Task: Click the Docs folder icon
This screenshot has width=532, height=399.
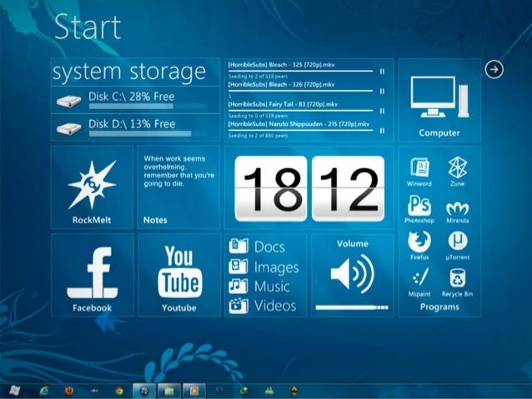Action: coord(238,246)
